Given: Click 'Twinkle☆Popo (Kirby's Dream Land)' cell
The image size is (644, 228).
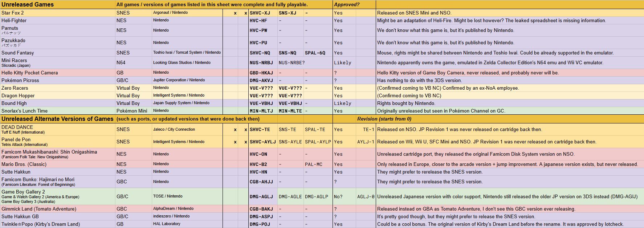Looking at the screenshot, I should pos(58,224).
